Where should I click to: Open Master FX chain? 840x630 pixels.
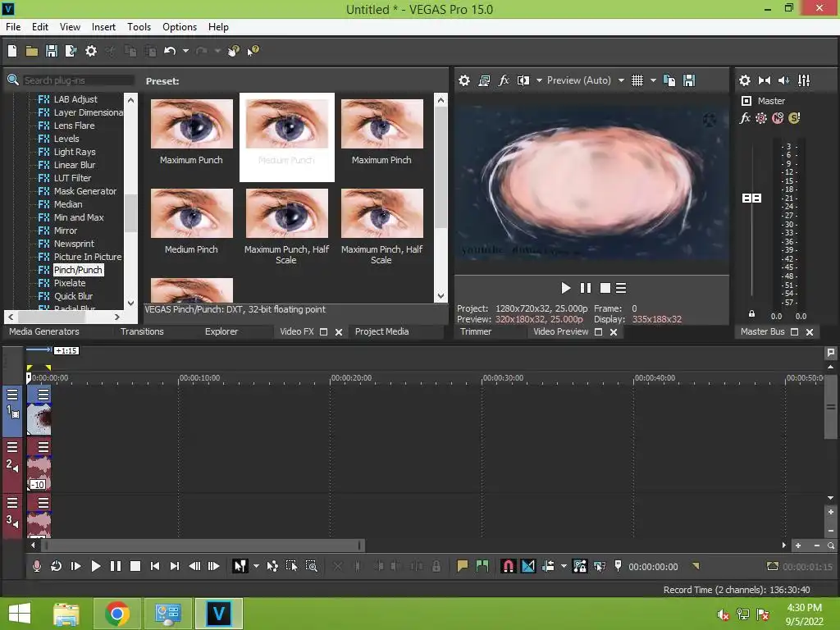coord(745,118)
